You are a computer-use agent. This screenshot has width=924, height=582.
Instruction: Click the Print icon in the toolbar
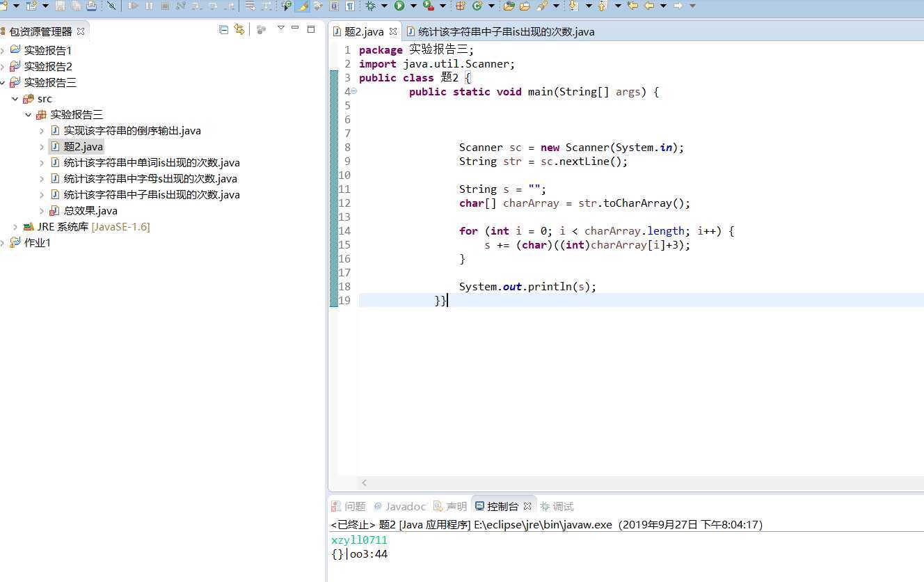click(91, 6)
